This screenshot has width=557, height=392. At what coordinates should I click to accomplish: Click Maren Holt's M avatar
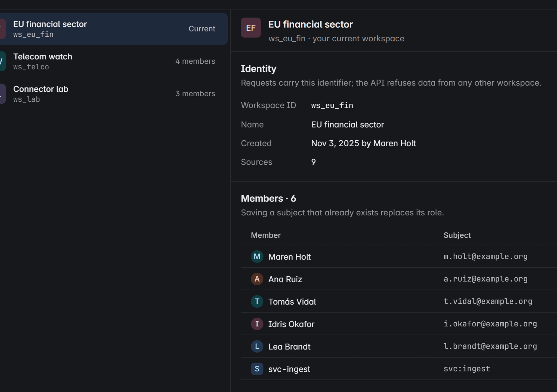257,257
